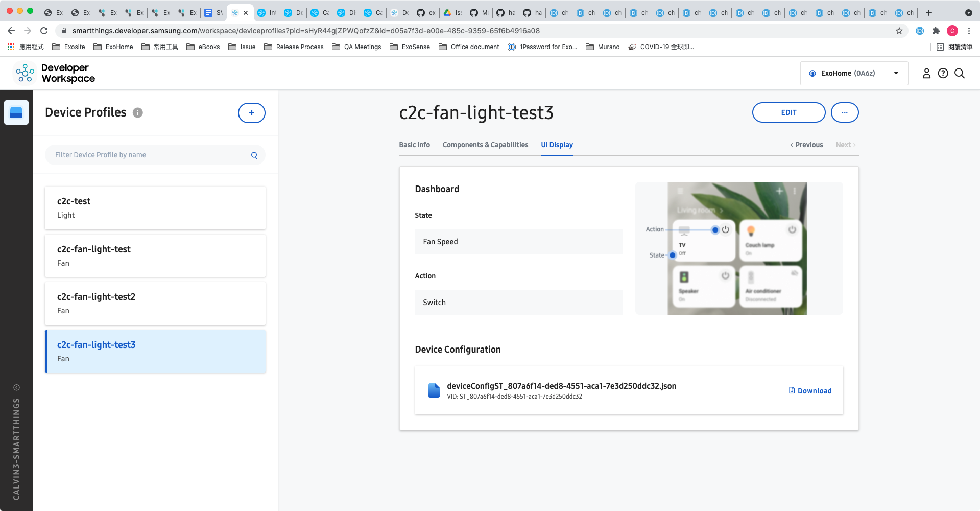The width and height of the screenshot is (980, 511).
Task: Open the Murano bookmark folder
Action: pos(603,47)
